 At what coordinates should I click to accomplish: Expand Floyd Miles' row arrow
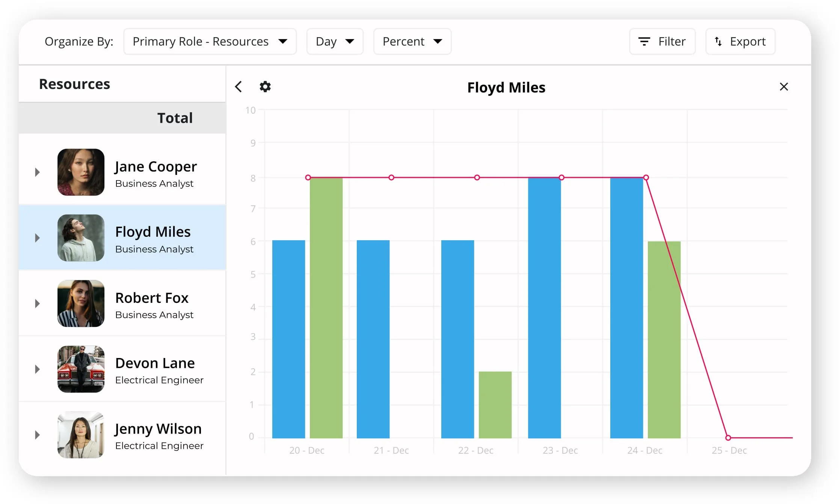37,238
